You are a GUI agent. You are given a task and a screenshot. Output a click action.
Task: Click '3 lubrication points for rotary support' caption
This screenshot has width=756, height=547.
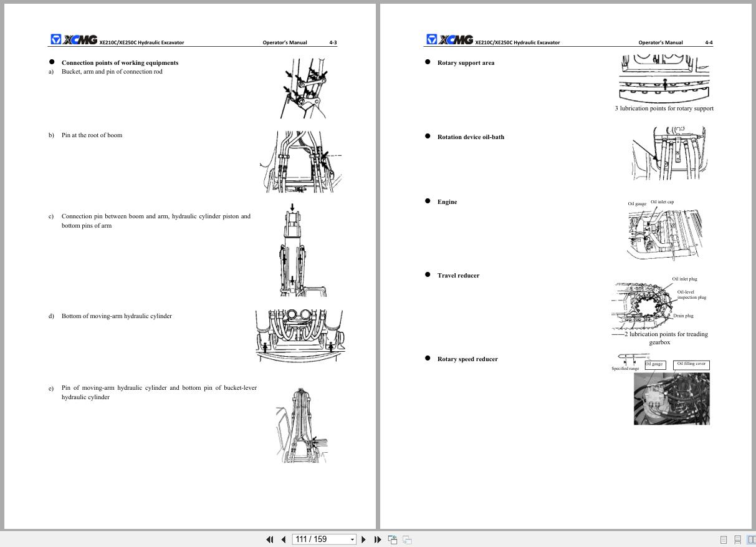(664, 109)
